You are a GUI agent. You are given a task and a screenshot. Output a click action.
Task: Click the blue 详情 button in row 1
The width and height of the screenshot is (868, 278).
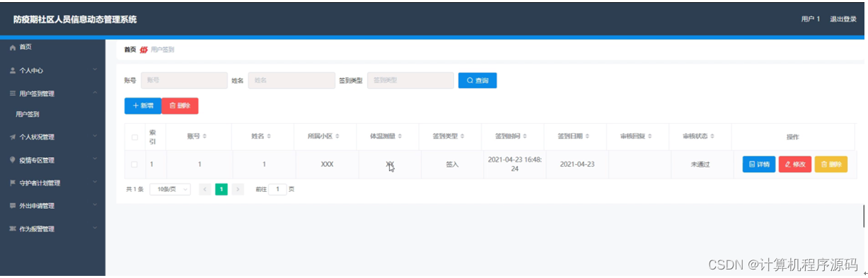click(759, 164)
